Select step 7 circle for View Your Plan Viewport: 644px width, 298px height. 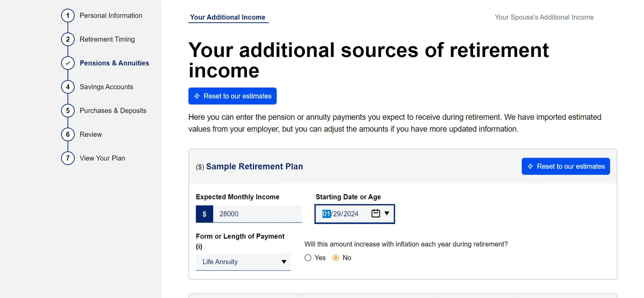click(67, 158)
